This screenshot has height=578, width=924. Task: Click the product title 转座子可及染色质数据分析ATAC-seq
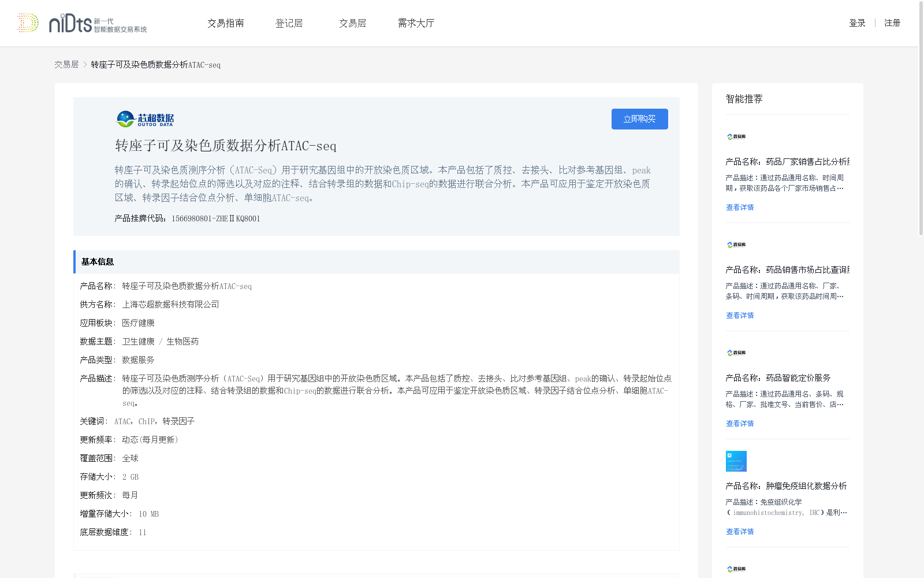pyautogui.click(x=226, y=146)
